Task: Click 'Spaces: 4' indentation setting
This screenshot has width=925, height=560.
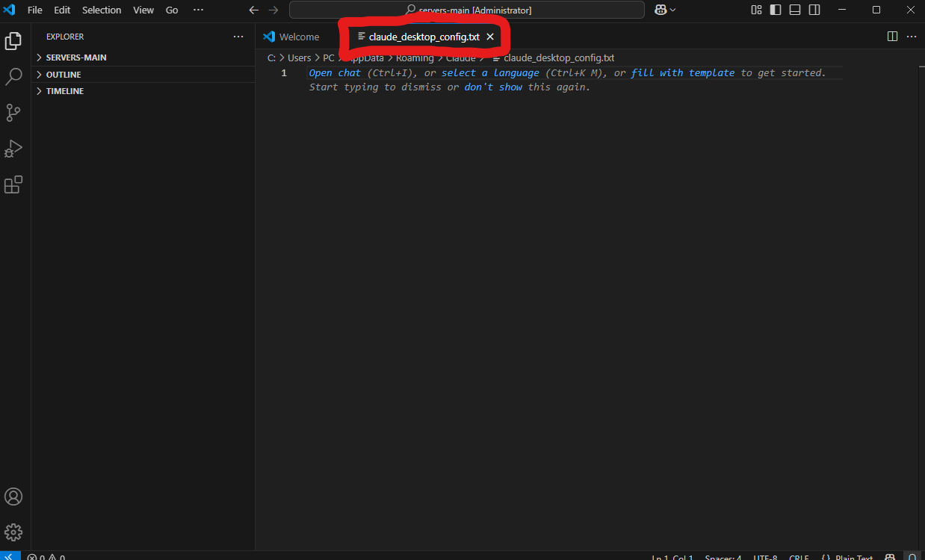Action: point(723,557)
